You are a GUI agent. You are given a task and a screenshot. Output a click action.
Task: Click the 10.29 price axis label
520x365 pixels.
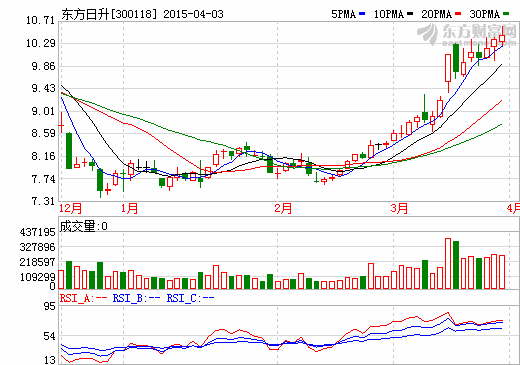[x=40, y=43]
